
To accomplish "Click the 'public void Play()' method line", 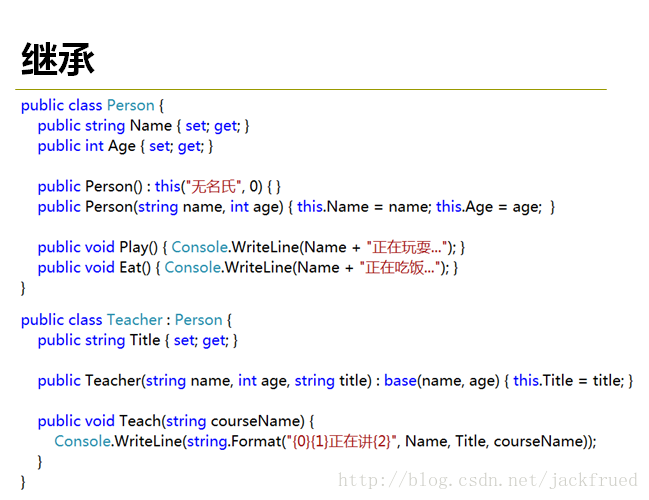I will coord(252,248).
